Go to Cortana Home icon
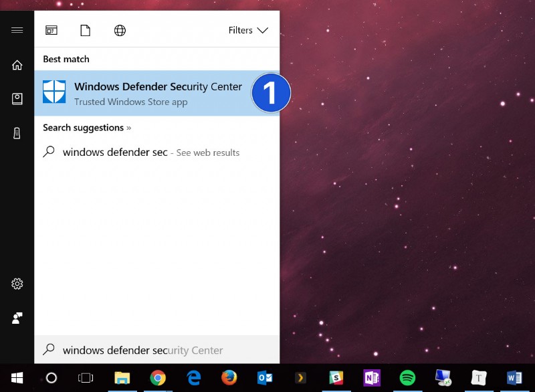This screenshot has height=392, width=535. [x=17, y=65]
